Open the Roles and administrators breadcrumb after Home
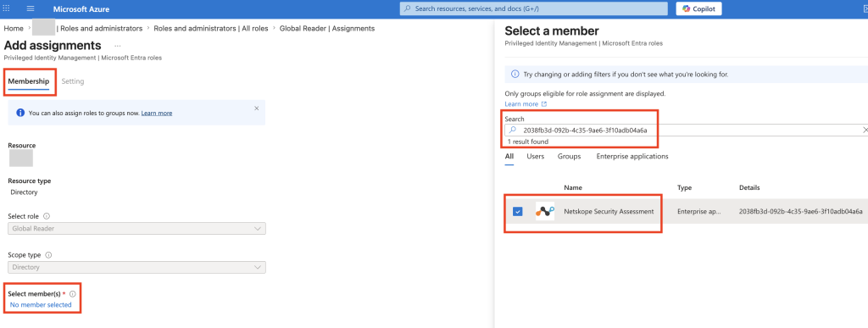 pyautogui.click(x=102, y=28)
